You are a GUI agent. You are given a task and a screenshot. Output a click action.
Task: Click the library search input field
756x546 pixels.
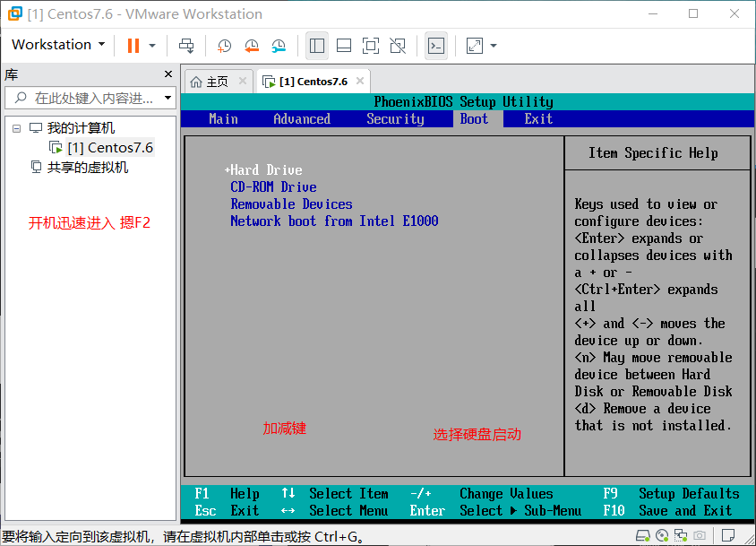pos(91,98)
